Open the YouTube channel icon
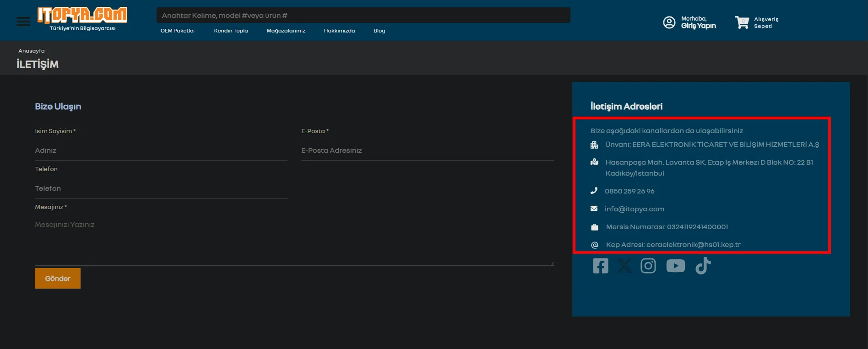868x349 pixels. click(x=675, y=266)
